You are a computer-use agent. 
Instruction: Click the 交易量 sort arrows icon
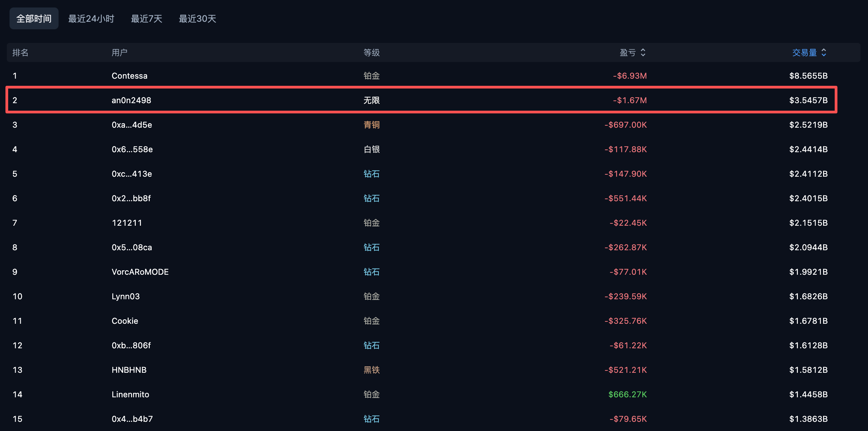824,52
